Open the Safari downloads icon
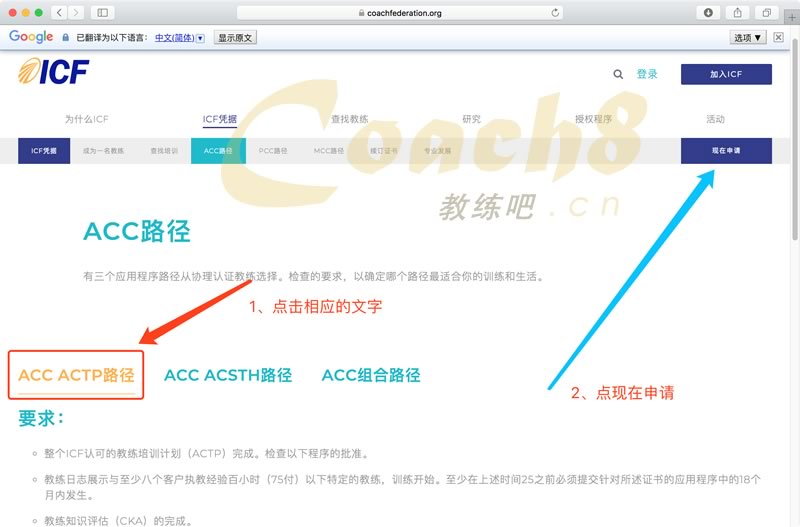The height and width of the screenshot is (527, 800). (708, 12)
